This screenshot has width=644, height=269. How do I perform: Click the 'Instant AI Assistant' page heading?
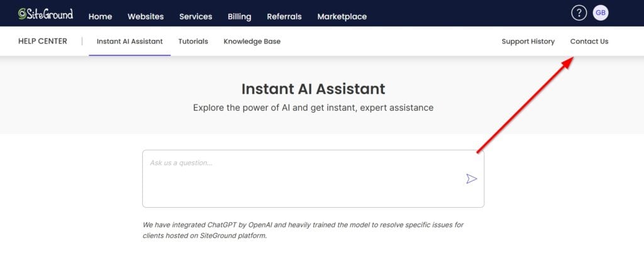[313, 89]
